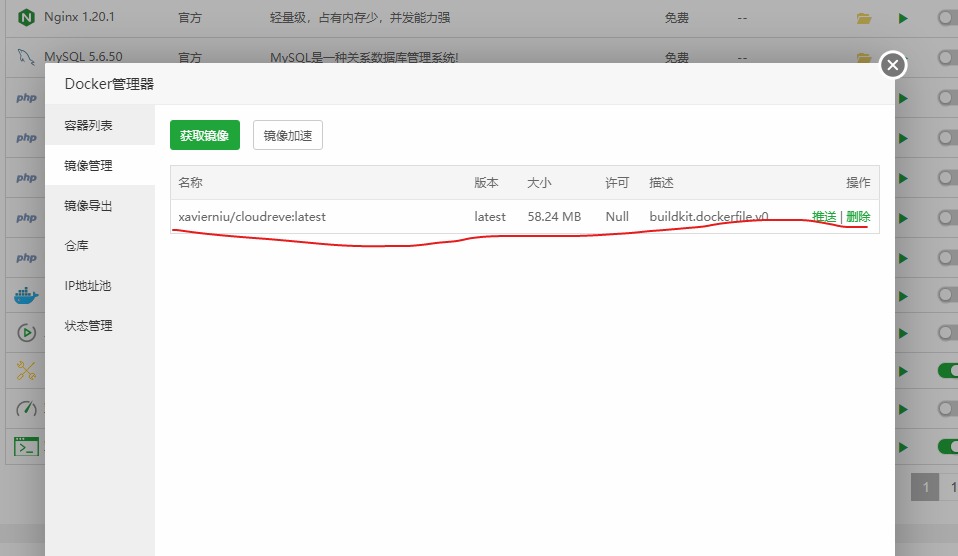Toggle the switch in speedometer icon row
958x556 pixels.
[x=948, y=408]
